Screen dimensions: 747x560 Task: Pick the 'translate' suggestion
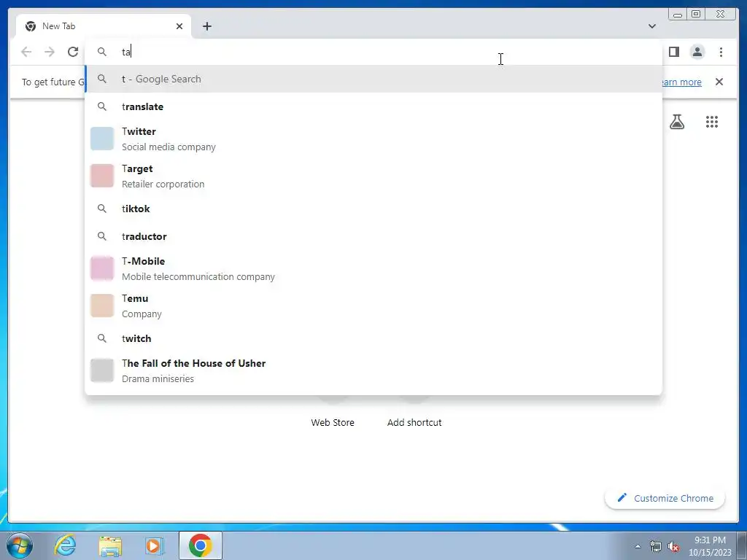coord(373,106)
